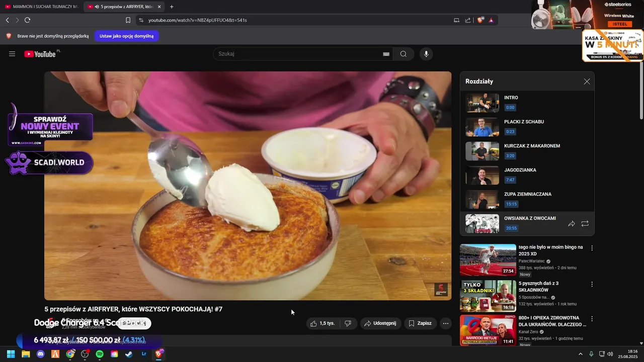Open '5 pysznych dań z 3 SKŁADNIKÓW' thumbnail

pyautogui.click(x=488, y=296)
